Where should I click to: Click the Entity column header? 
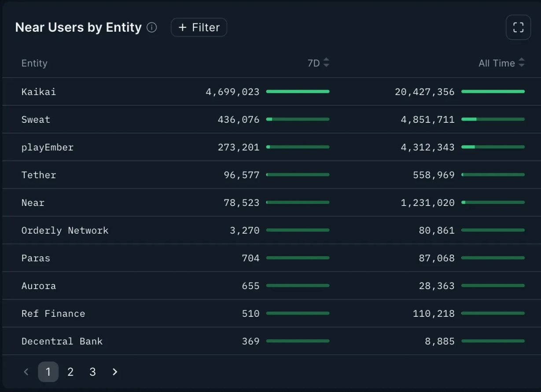click(34, 63)
